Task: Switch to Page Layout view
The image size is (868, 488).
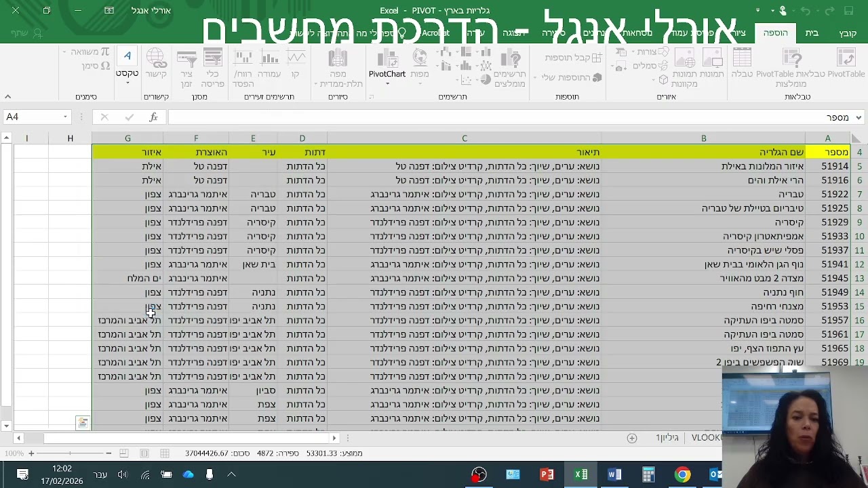Action: [x=144, y=453]
